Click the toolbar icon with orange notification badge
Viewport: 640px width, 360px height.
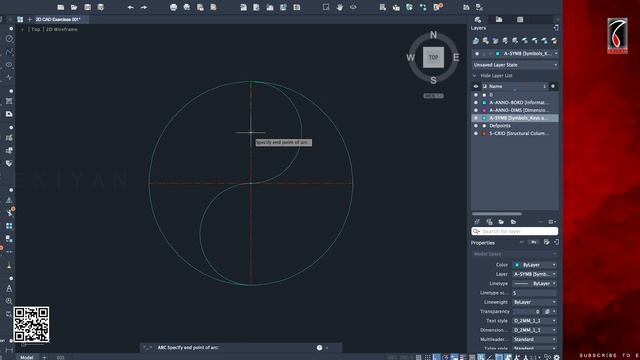[x=438, y=7]
